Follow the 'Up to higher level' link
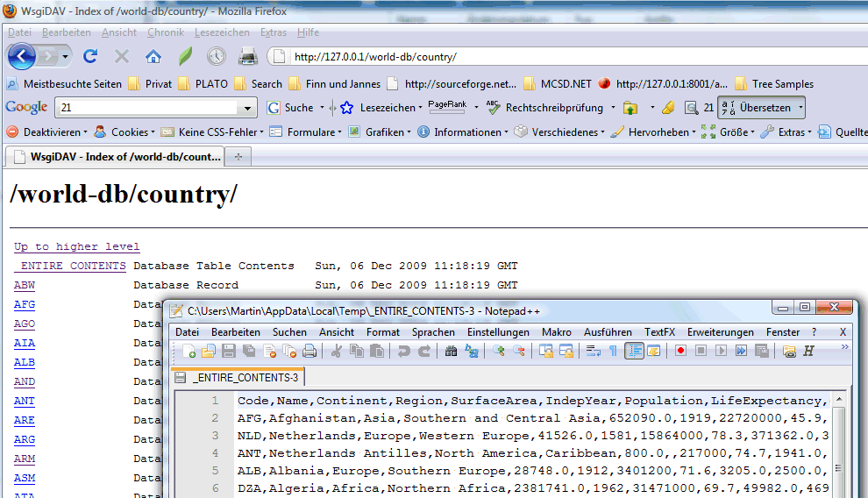Viewport: 868px width, 498px height. pyautogui.click(x=76, y=247)
